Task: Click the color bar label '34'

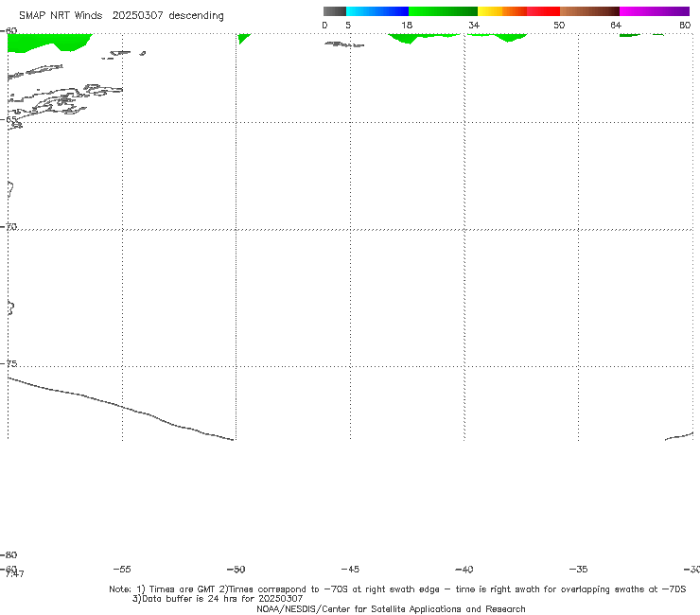Action: [x=474, y=26]
